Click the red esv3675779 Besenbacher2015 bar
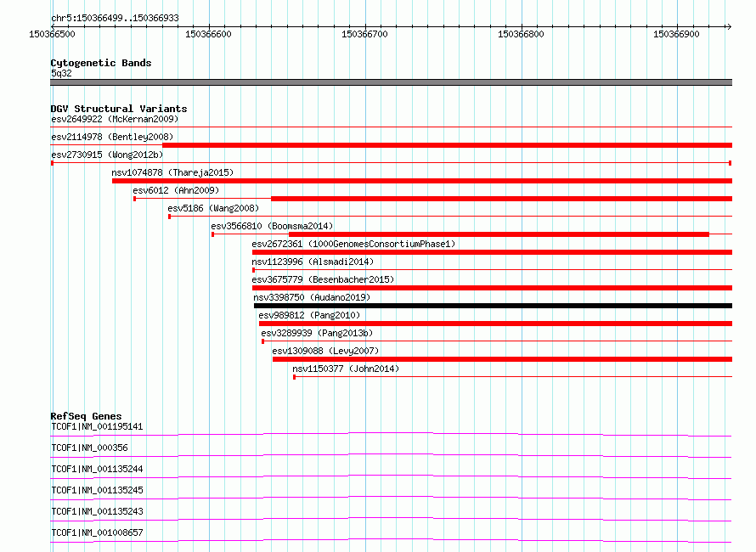This screenshot has height=552, width=756. (x=493, y=288)
